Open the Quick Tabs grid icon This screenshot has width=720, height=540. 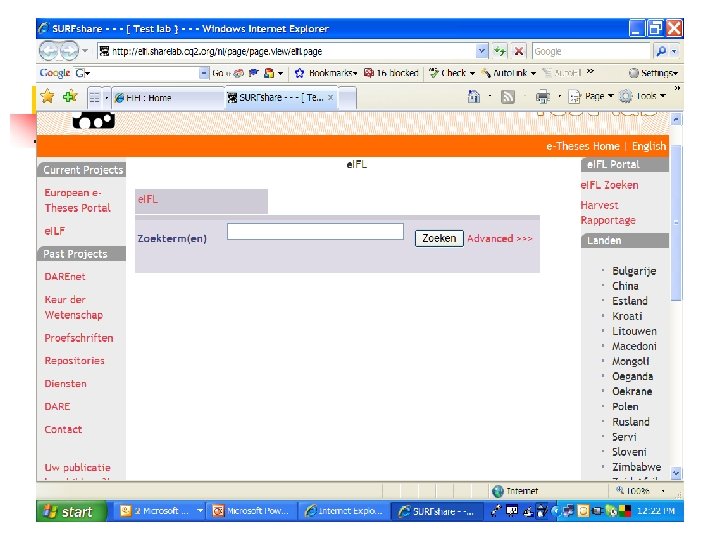(x=94, y=97)
